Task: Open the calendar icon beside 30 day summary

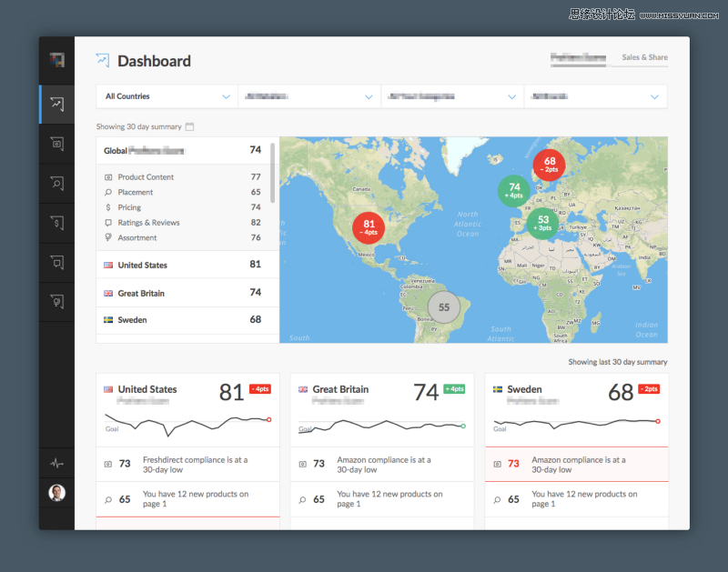Action: tap(189, 126)
